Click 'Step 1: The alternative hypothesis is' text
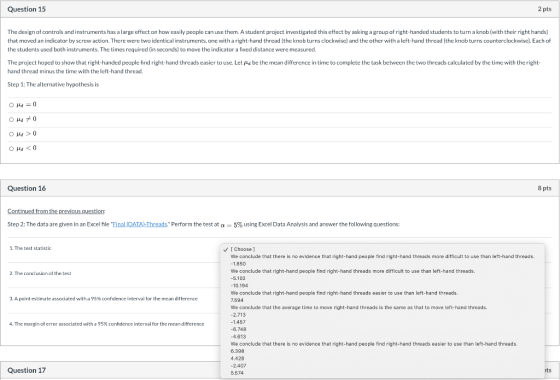Screen dimensions: 560x380 [x=53, y=85]
